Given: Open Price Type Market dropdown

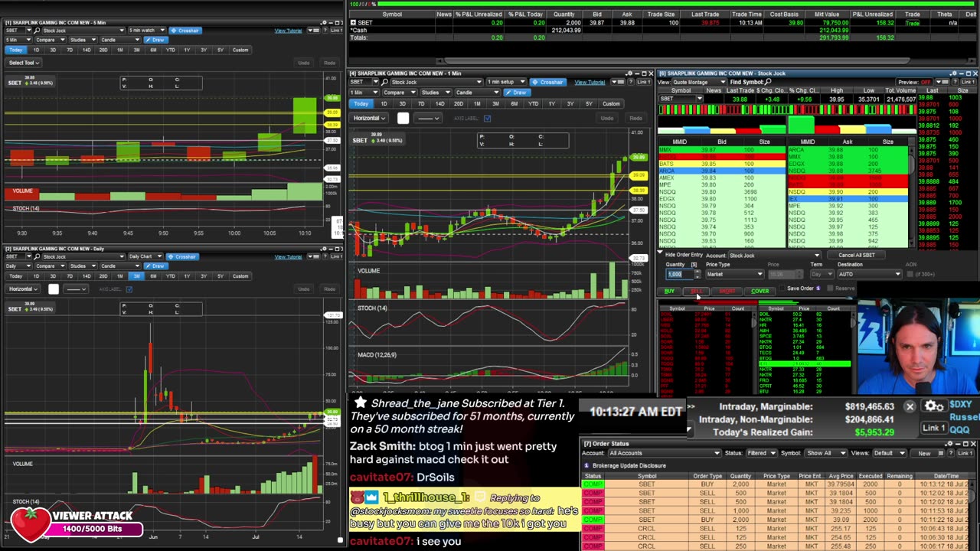Looking at the screenshot, I should pyautogui.click(x=734, y=274).
